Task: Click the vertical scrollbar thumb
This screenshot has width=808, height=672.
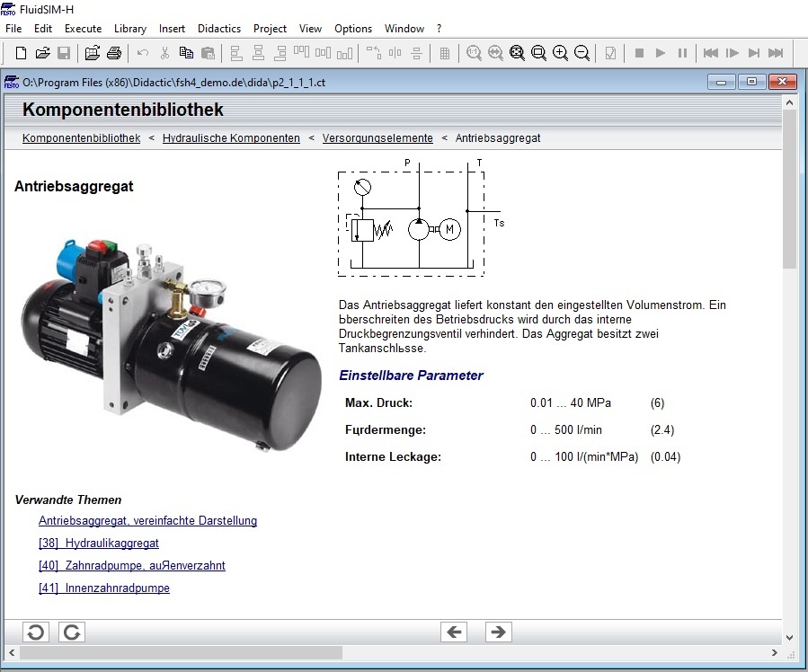Action: (789, 189)
